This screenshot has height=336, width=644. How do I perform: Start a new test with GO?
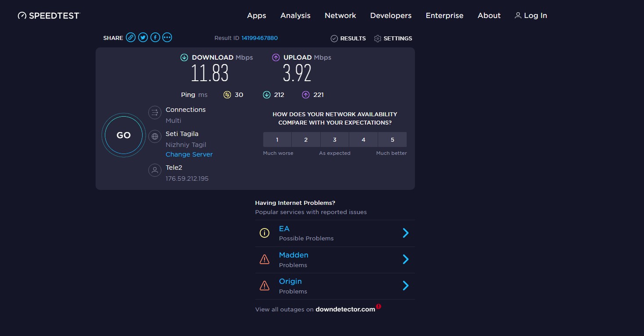click(x=124, y=135)
